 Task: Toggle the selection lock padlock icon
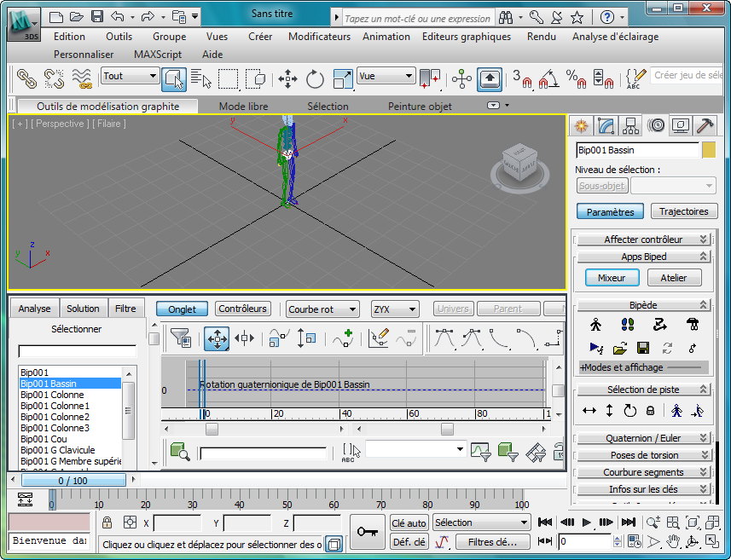(x=107, y=522)
